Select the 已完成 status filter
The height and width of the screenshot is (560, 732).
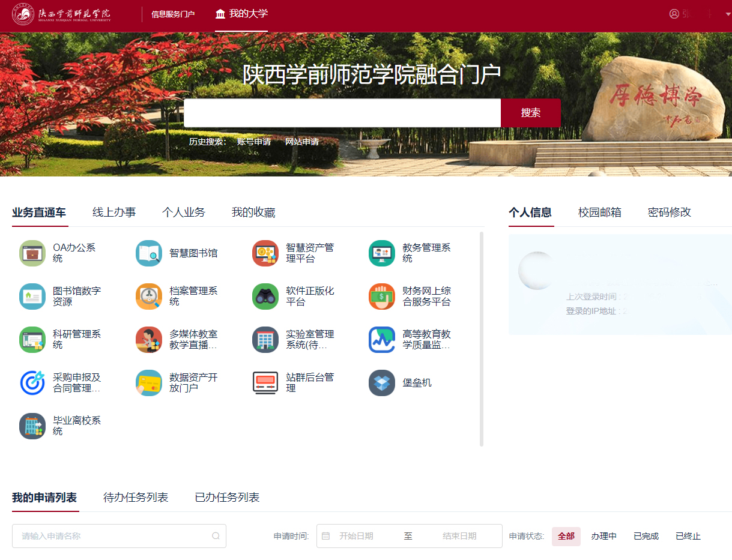pyautogui.click(x=646, y=536)
